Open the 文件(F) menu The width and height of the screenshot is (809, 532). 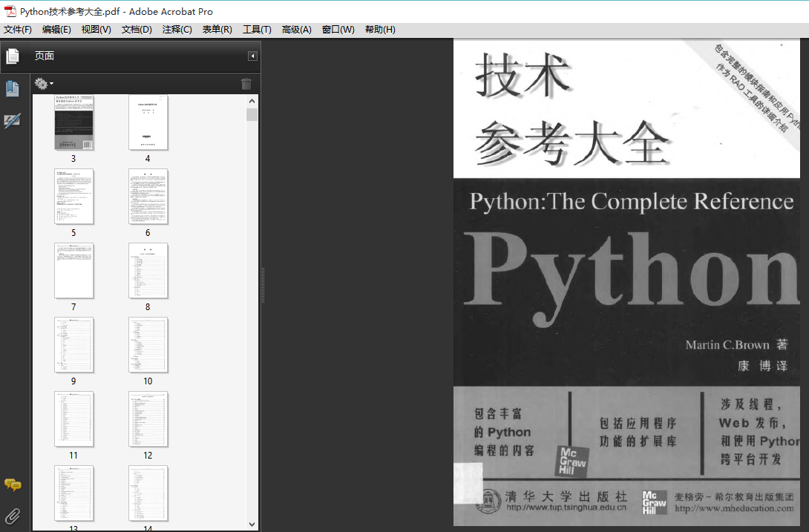coord(18,30)
